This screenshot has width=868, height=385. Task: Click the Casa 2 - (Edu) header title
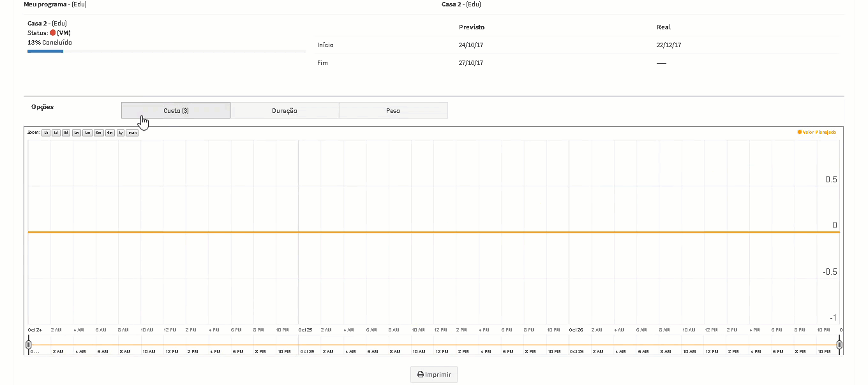click(461, 4)
